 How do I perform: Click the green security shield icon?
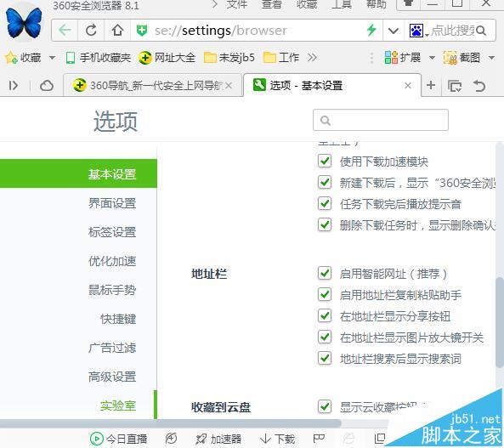[142, 31]
